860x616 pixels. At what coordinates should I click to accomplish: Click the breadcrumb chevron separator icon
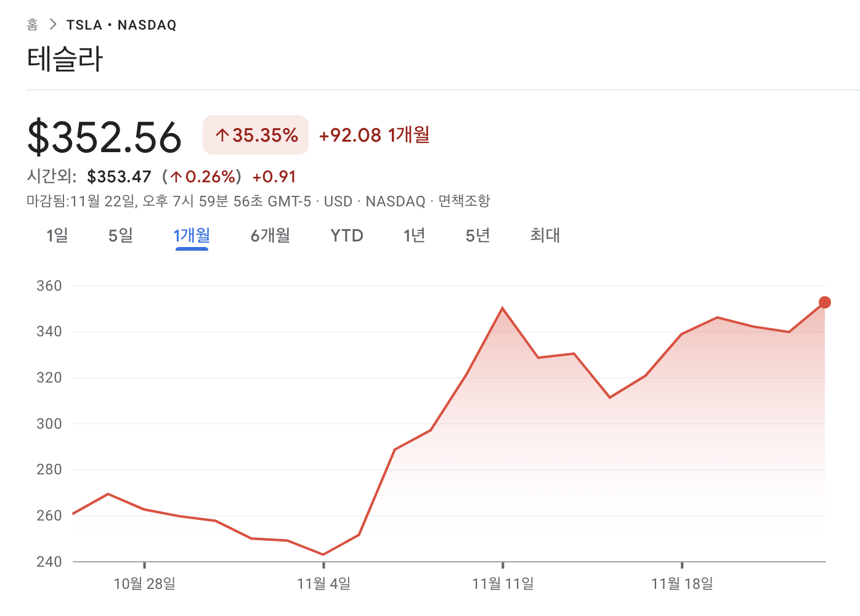53,25
